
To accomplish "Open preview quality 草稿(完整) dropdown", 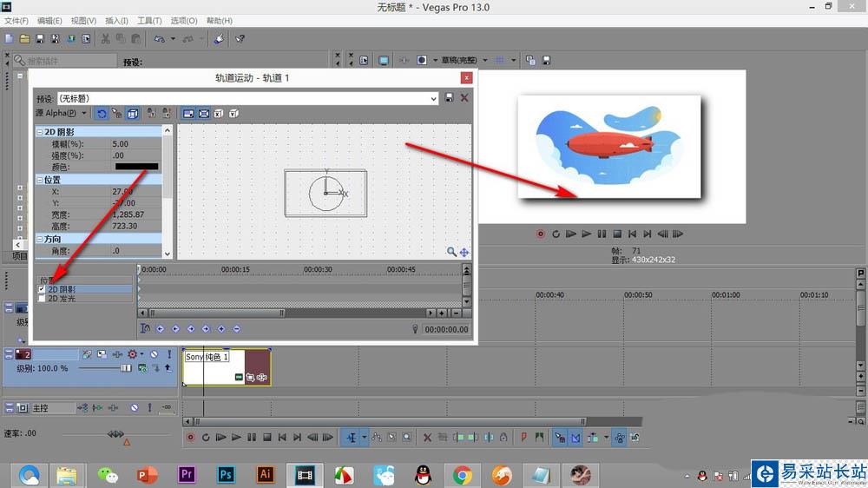I will tap(485, 61).
